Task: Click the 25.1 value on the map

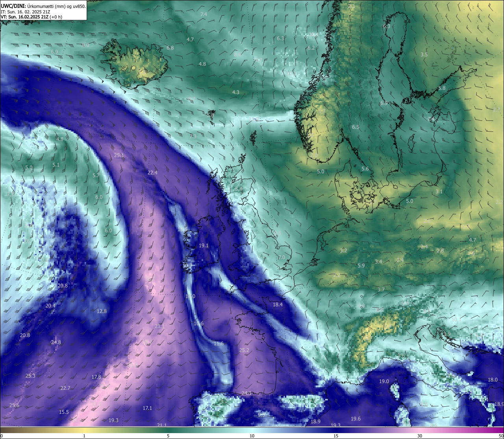Action: coord(119,156)
